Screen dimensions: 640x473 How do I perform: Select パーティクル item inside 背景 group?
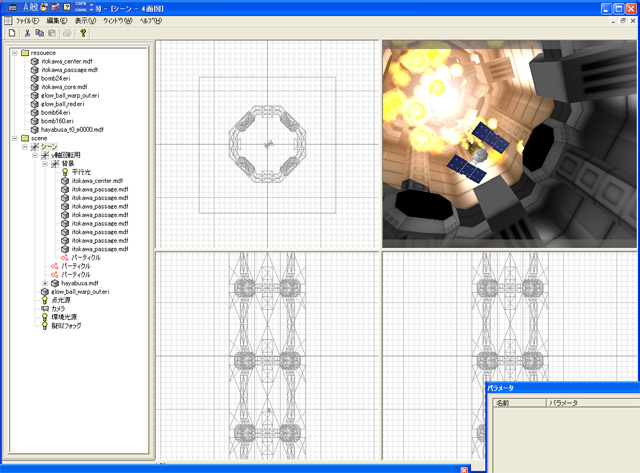(86, 258)
